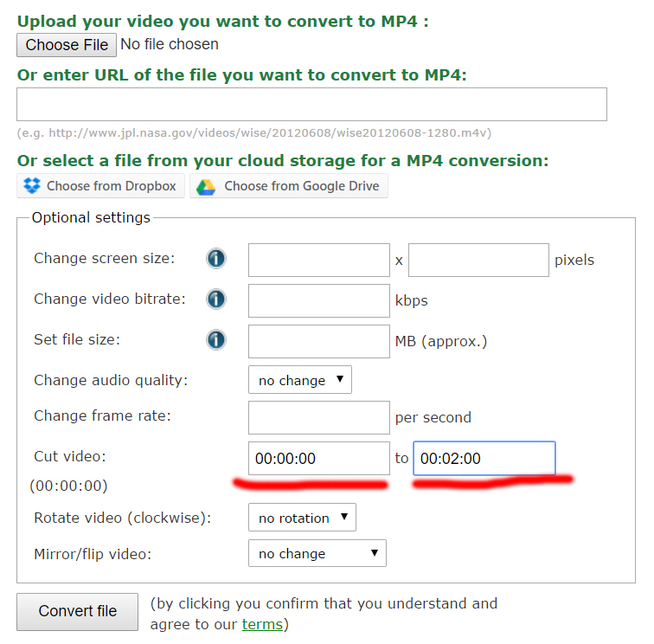The height and width of the screenshot is (644, 654).
Task: Click the Dropbox logo icon
Action: [x=32, y=186]
